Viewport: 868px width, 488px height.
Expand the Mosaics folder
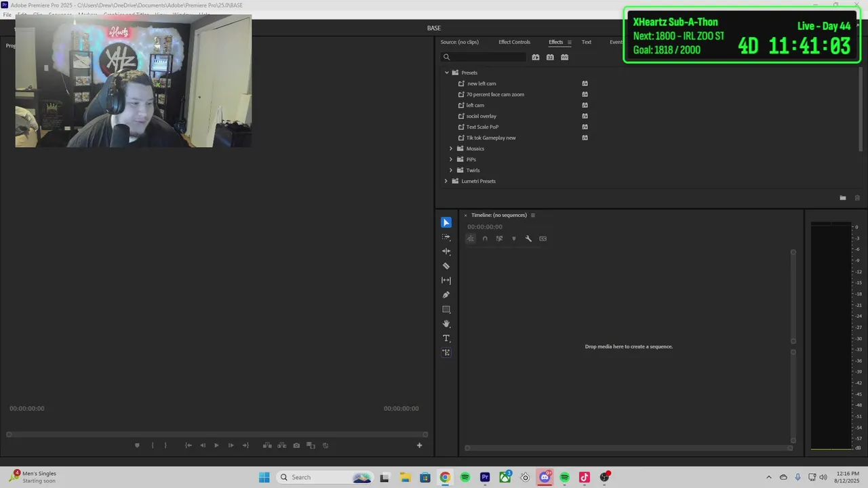pos(451,148)
